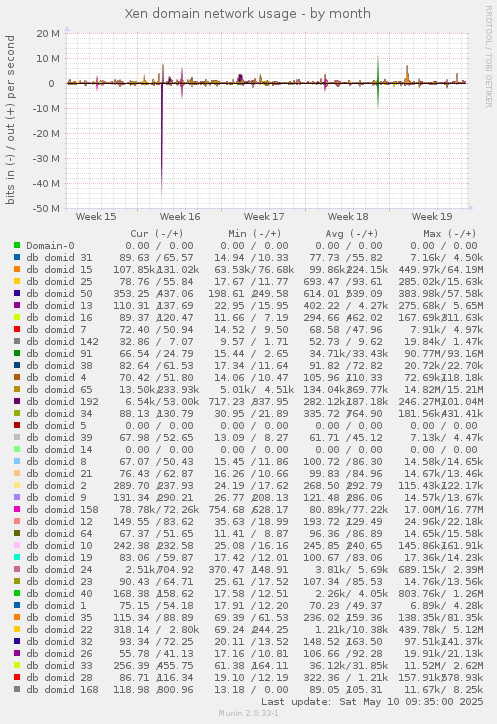Click the magenta swatch for db domid 158
Image resolution: width=497 pixels, height=724 pixels.
click(x=17, y=510)
